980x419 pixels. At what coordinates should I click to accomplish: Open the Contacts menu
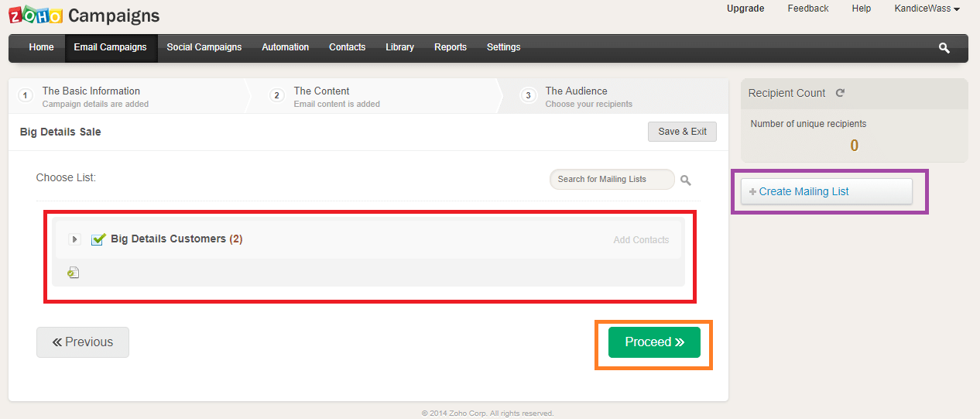tap(347, 47)
